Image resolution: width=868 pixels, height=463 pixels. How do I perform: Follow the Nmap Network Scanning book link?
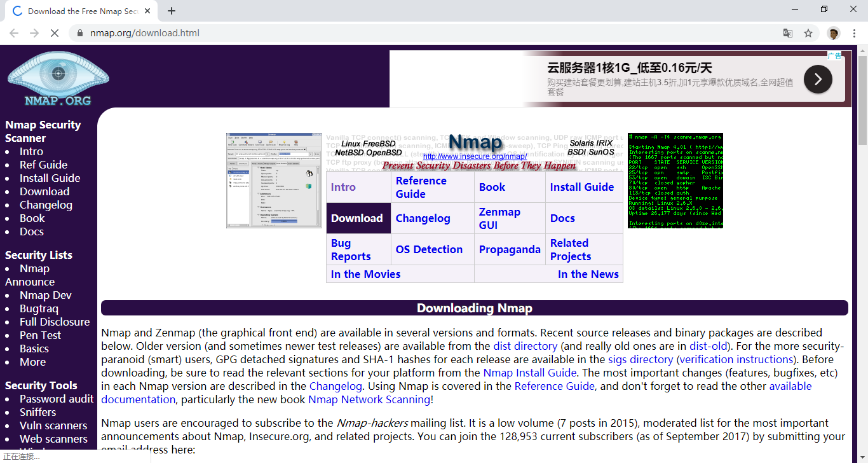369,399
